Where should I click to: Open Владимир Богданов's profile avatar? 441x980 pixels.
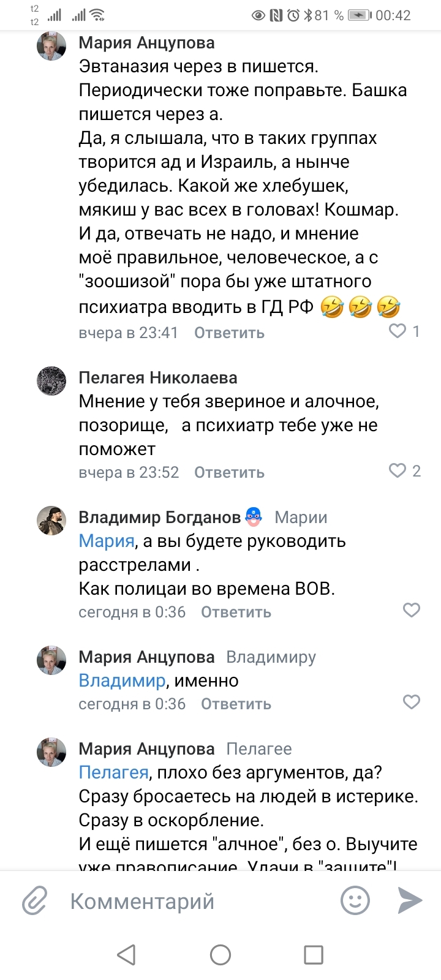point(51,521)
